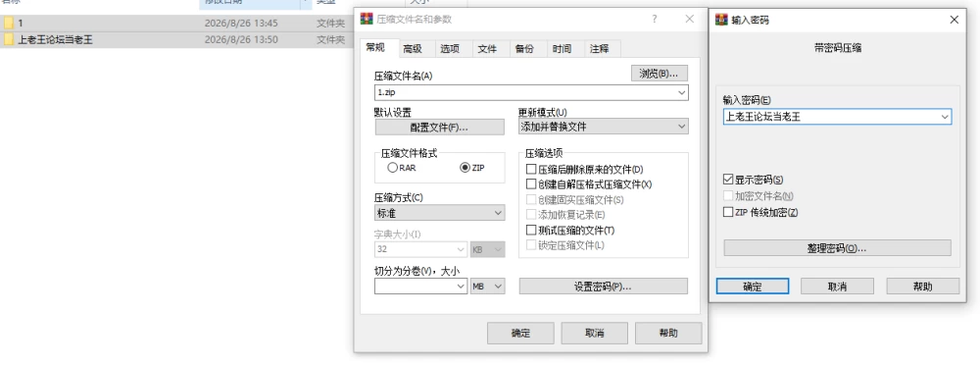
Task: Click the date 2026/8/26 13:45
Action: pos(241,24)
